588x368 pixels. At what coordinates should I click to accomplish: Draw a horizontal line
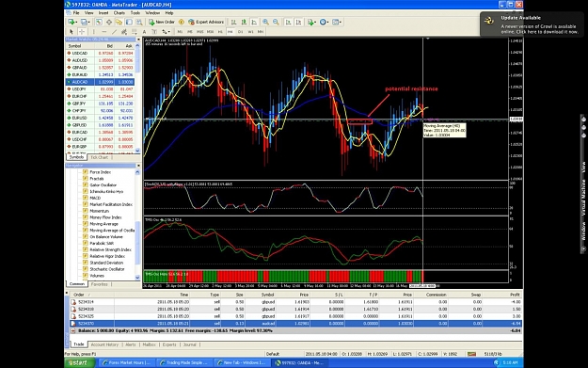point(103,32)
